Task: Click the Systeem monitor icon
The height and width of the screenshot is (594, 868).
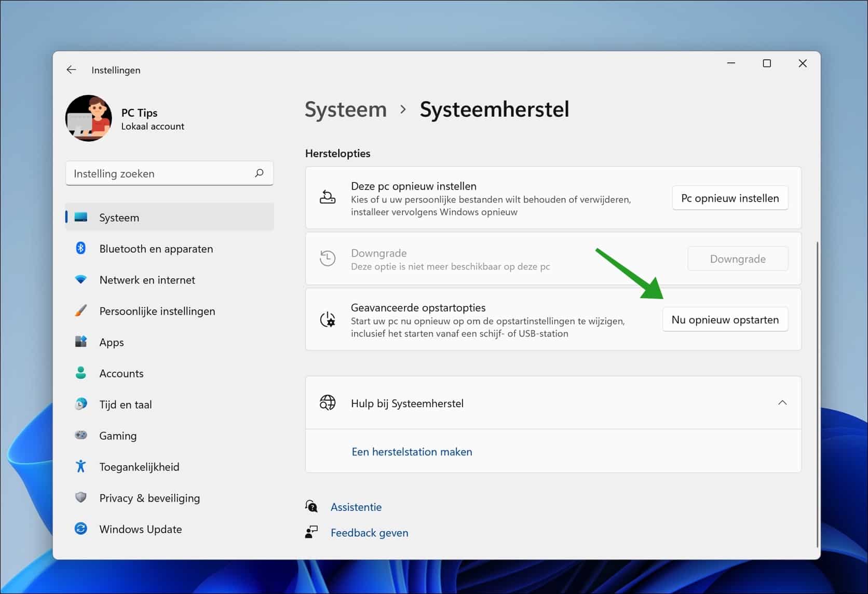Action: (81, 217)
